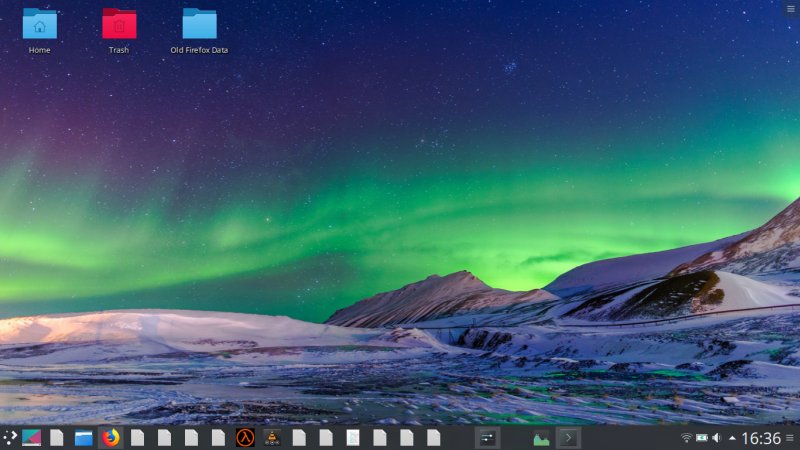Screen dimensions: 800x450
Task: Open the settings sliders task in panel
Action: 487,438
